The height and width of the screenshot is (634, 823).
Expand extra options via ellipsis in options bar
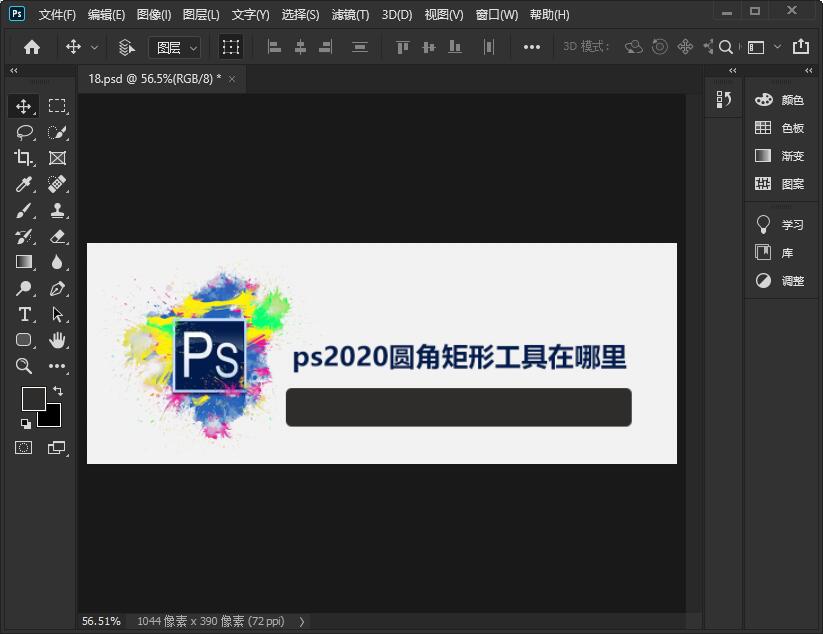(x=531, y=46)
